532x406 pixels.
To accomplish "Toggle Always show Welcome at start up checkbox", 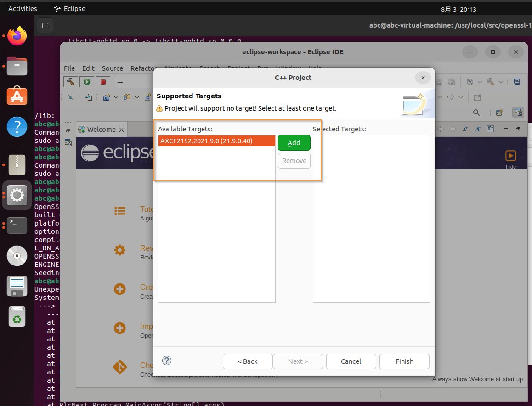I will click(x=428, y=379).
